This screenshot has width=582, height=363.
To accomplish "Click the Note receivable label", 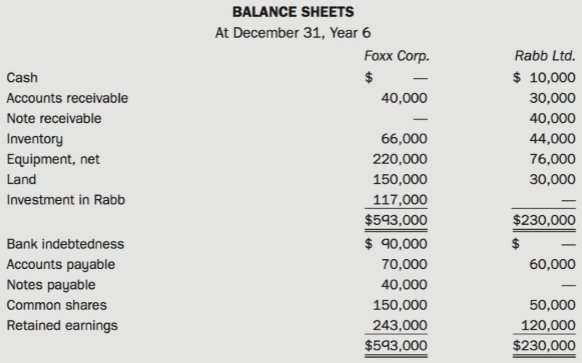I will (54, 118).
